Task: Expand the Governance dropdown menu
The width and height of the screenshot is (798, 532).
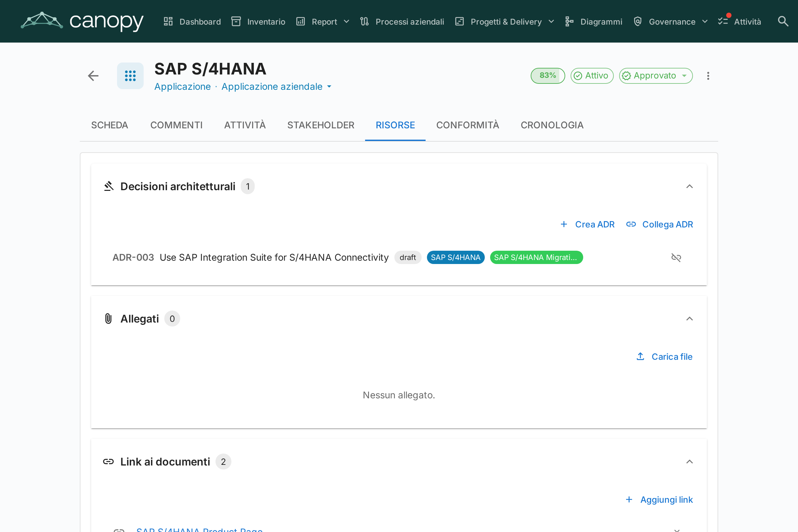Action: [670, 22]
